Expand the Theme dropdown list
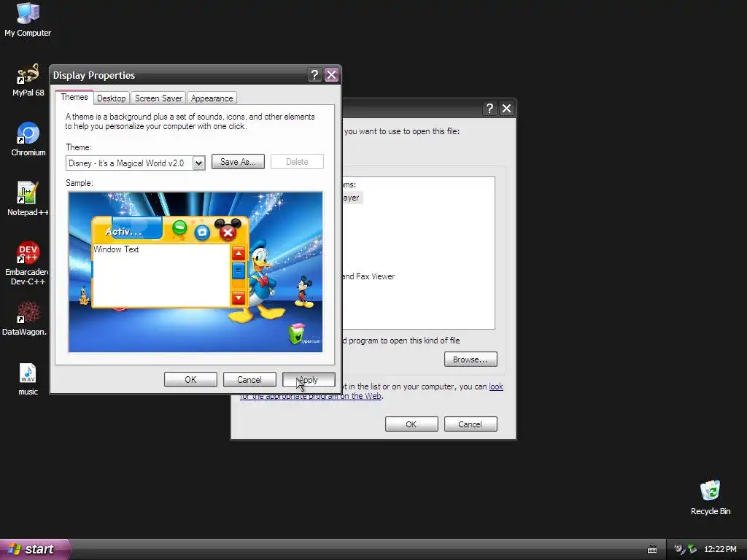Viewport: 747px width, 560px height. coord(198,163)
